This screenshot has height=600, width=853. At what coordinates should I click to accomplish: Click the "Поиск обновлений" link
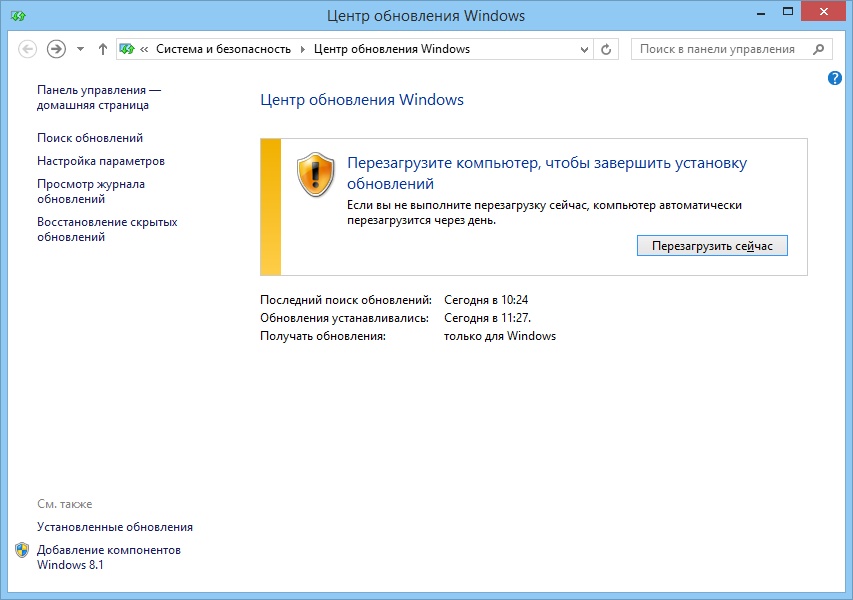coord(90,138)
